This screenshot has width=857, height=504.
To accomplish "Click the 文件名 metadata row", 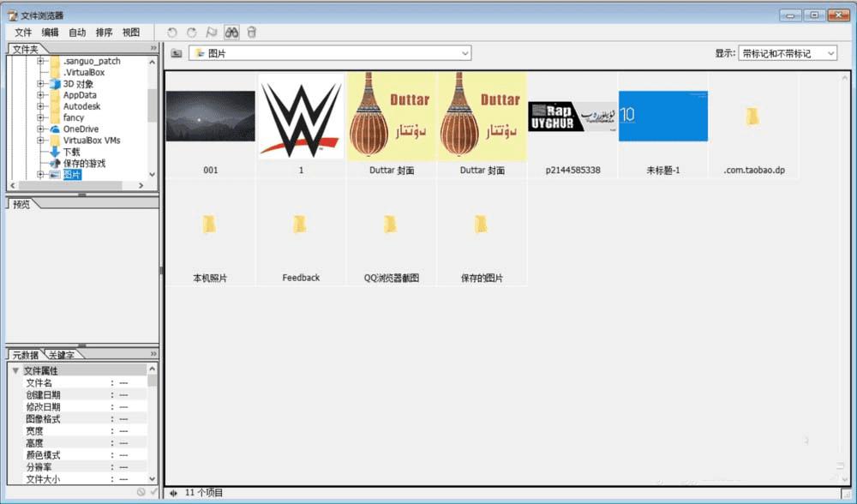I will 79,382.
